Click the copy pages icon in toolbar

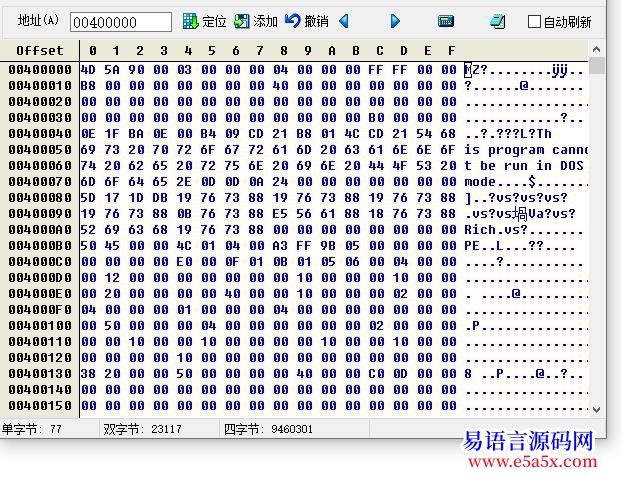point(497,21)
